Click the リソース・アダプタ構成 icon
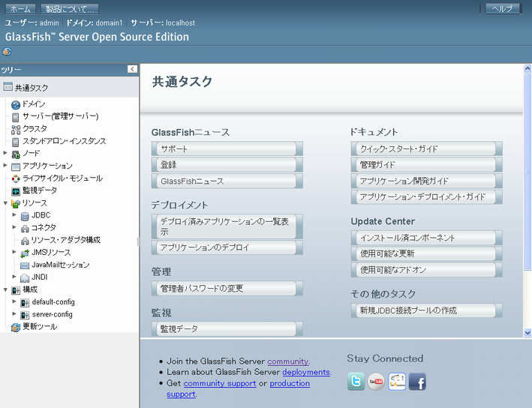 25,241
